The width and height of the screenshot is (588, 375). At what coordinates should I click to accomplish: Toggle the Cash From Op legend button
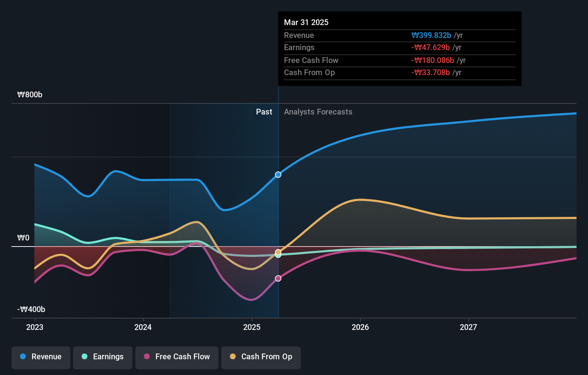point(261,357)
